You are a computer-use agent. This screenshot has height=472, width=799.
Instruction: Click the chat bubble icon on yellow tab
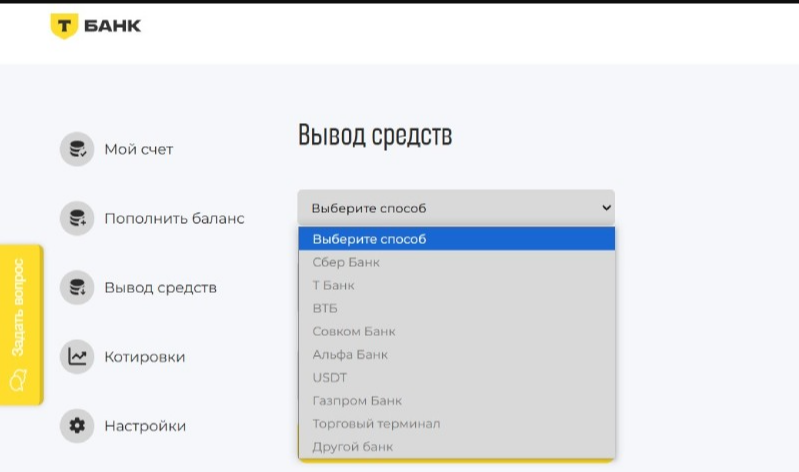pyautogui.click(x=17, y=381)
